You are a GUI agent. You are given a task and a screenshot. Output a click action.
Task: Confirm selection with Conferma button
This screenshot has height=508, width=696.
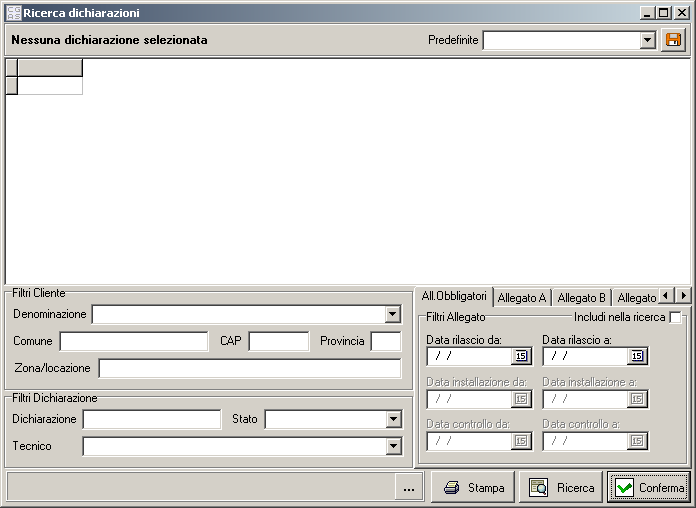649,488
